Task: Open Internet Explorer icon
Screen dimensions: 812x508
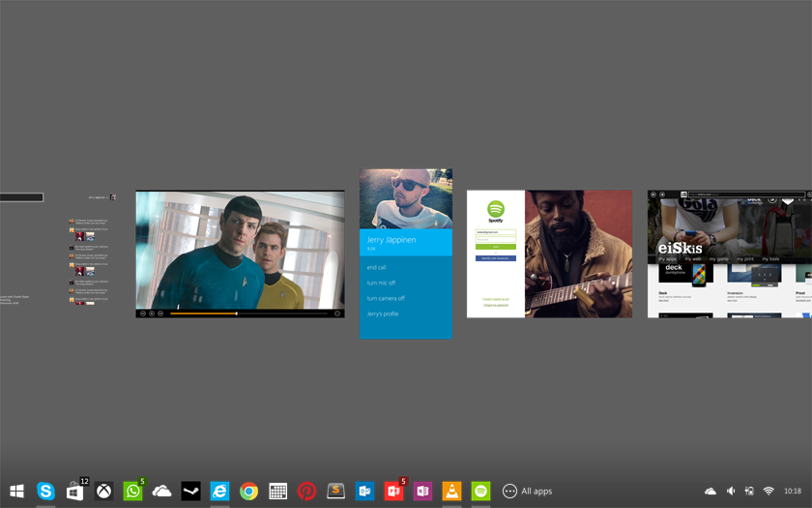Action: tap(220, 491)
